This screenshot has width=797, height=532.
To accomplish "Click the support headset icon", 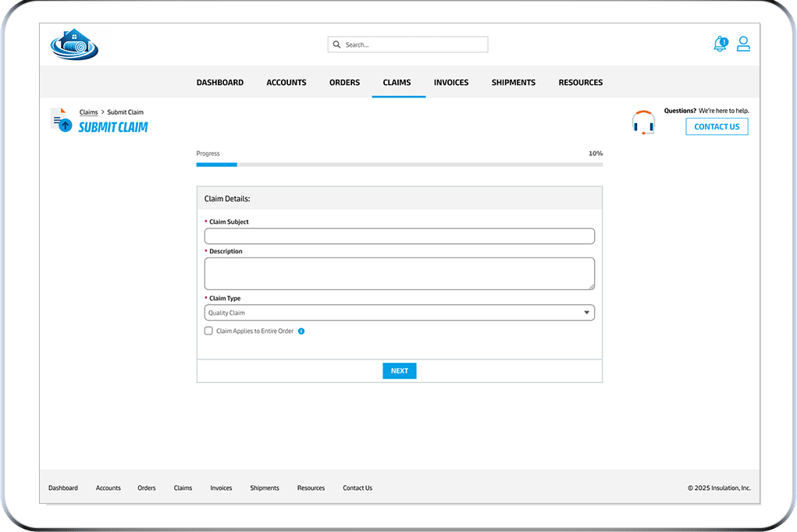I will (643, 123).
